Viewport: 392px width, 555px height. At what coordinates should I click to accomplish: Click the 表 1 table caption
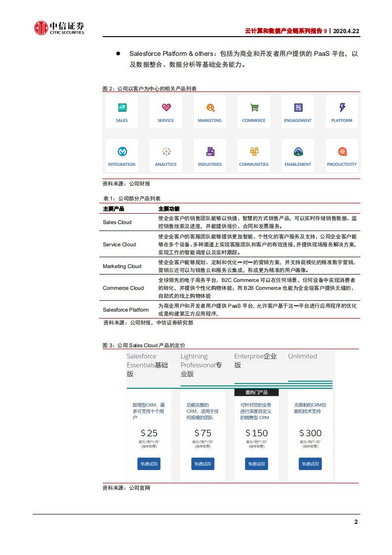tap(131, 198)
